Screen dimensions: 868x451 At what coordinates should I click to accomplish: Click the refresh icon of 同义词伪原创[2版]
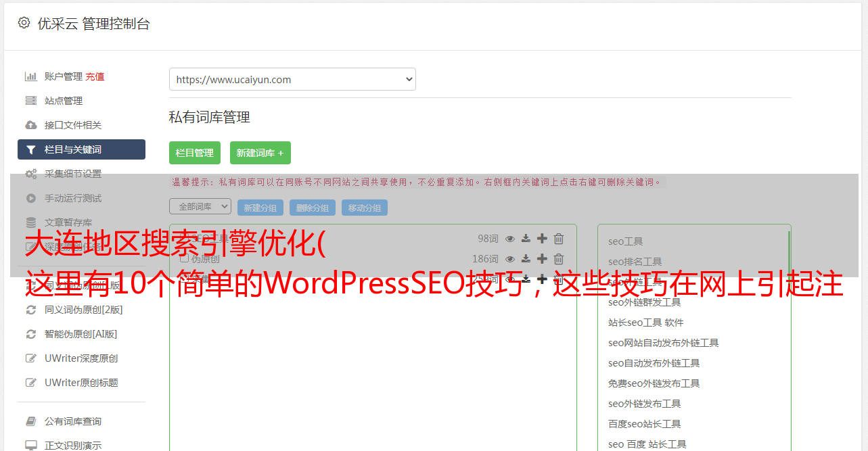click(31, 310)
